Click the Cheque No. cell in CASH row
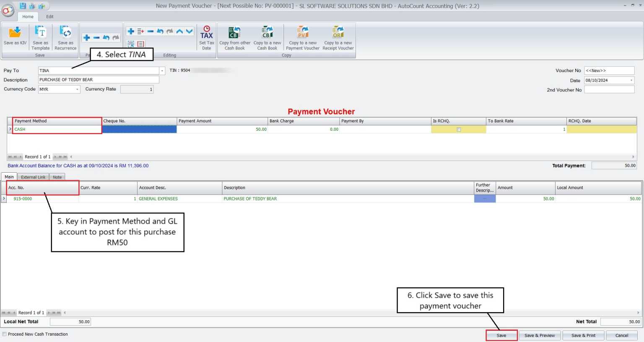 (139, 130)
